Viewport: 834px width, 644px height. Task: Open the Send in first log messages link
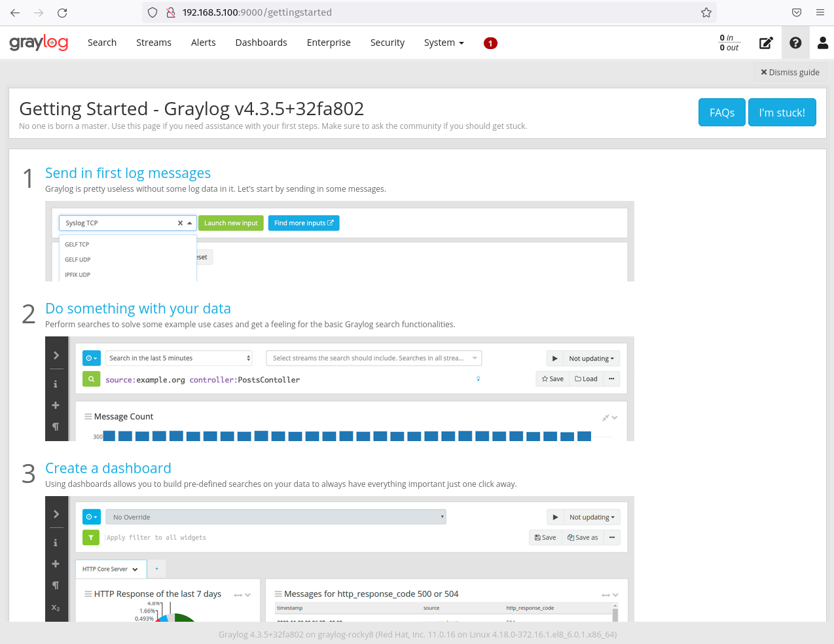128,173
